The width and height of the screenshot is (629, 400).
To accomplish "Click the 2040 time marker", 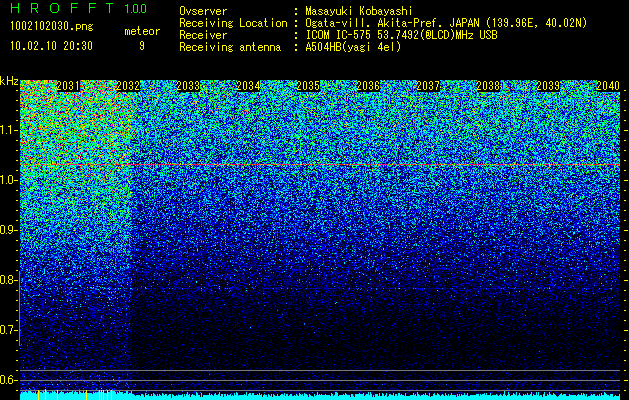I will coord(608,86).
